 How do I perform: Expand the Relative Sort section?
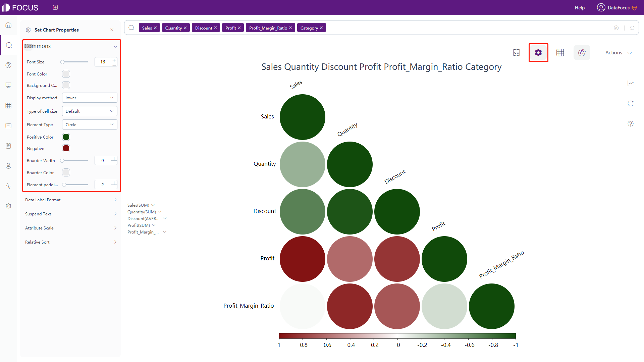pyautogui.click(x=71, y=242)
